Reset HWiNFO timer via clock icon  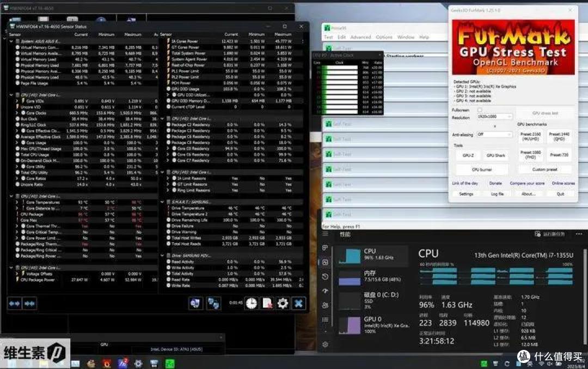[251, 303]
